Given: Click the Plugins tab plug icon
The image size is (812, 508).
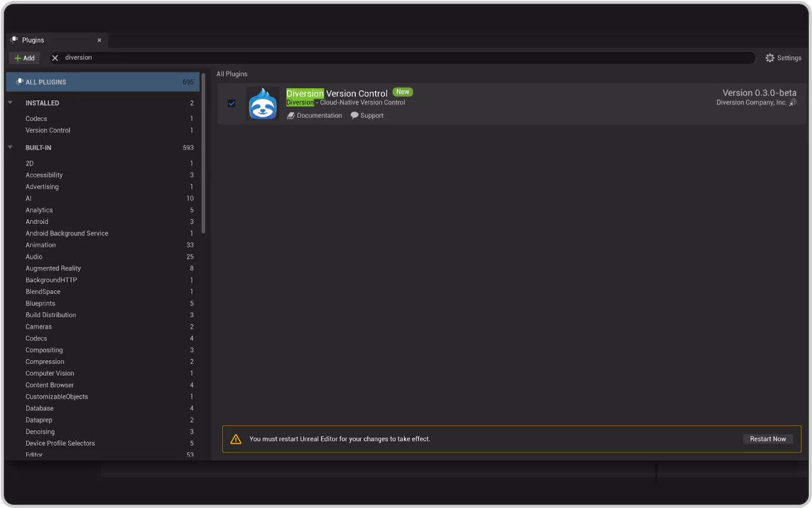Looking at the screenshot, I should point(14,40).
